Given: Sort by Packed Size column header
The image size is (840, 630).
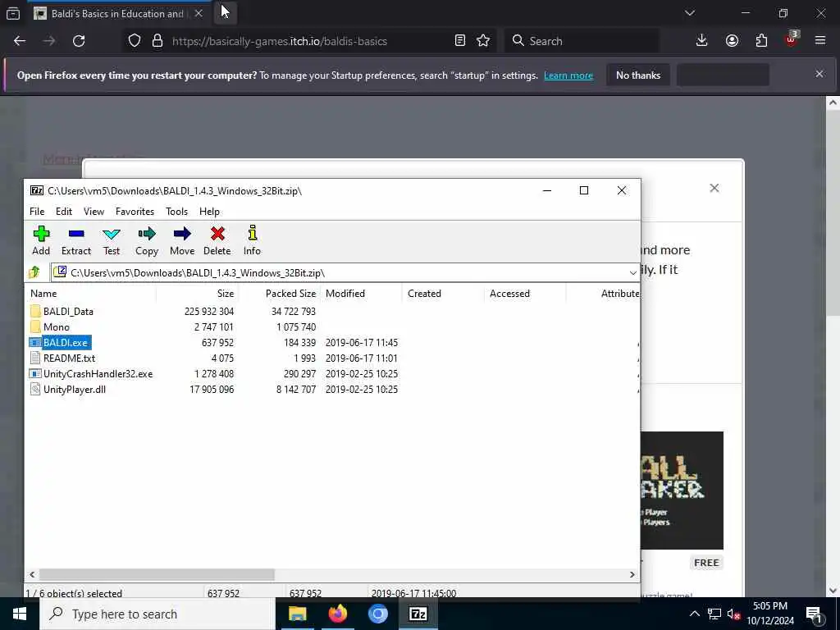Looking at the screenshot, I should pyautogui.click(x=279, y=294).
